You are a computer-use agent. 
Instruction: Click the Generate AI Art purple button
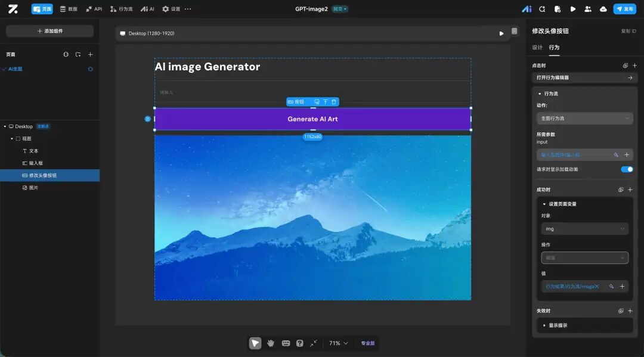click(312, 119)
